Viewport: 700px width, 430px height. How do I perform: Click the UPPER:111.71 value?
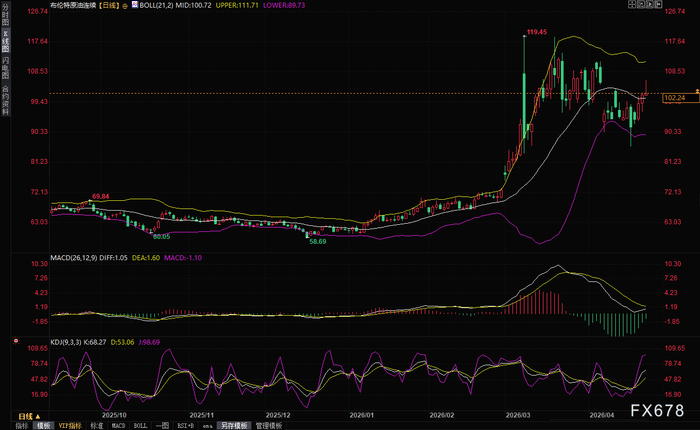pyautogui.click(x=237, y=5)
